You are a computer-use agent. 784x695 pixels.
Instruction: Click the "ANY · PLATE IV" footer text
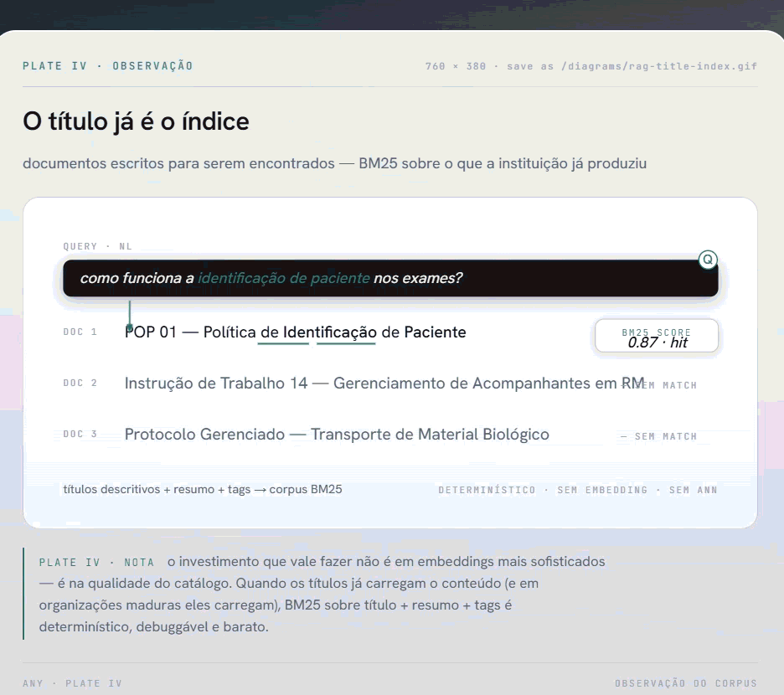pos(73,683)
